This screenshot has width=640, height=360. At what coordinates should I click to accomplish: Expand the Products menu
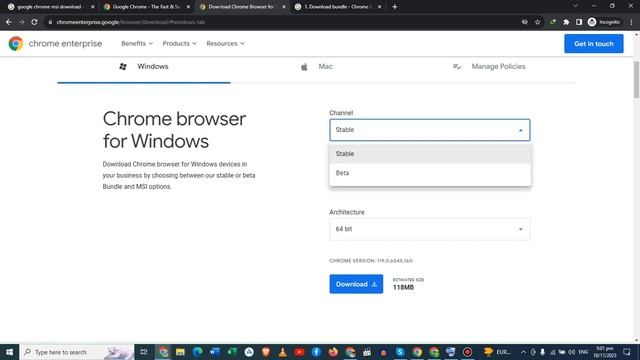tap(179, 43)
